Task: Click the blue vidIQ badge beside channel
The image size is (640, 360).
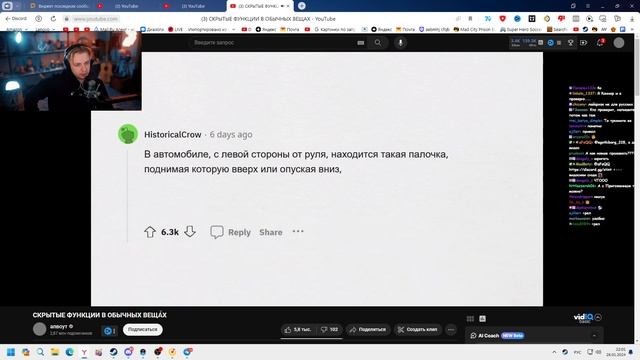Action: point(109,331)
